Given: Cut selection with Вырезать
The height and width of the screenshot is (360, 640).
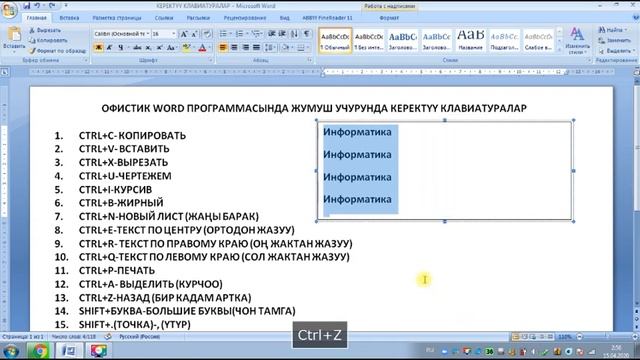Looking at the screenshot, I should tap(45, 31).
